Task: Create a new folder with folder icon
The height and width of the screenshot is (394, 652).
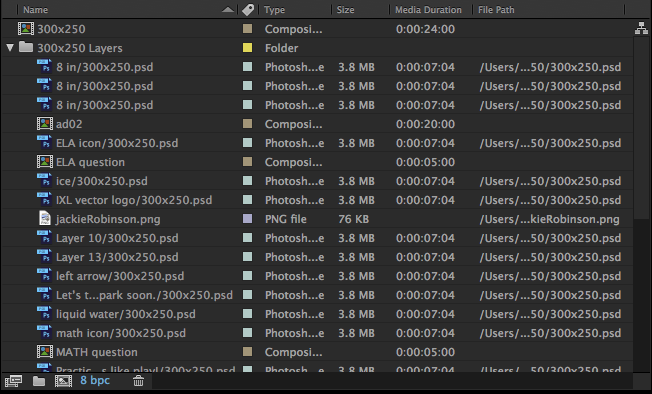Action: [39, 381]
